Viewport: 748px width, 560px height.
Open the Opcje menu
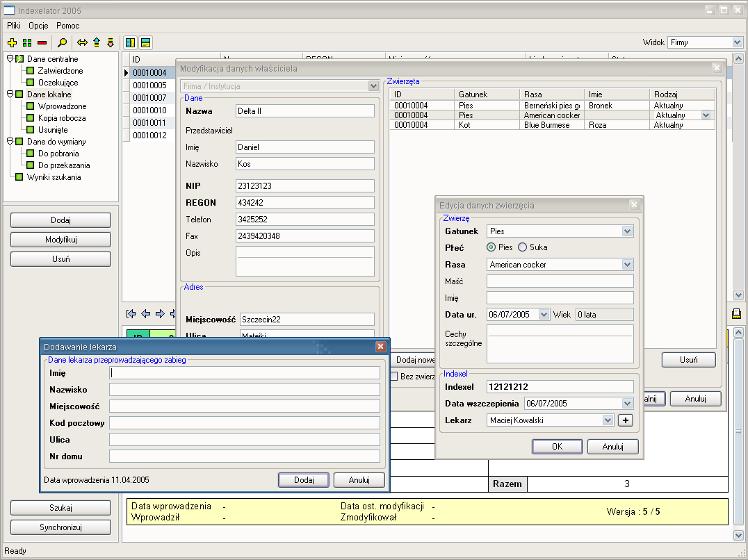click(x=38, y=26)
